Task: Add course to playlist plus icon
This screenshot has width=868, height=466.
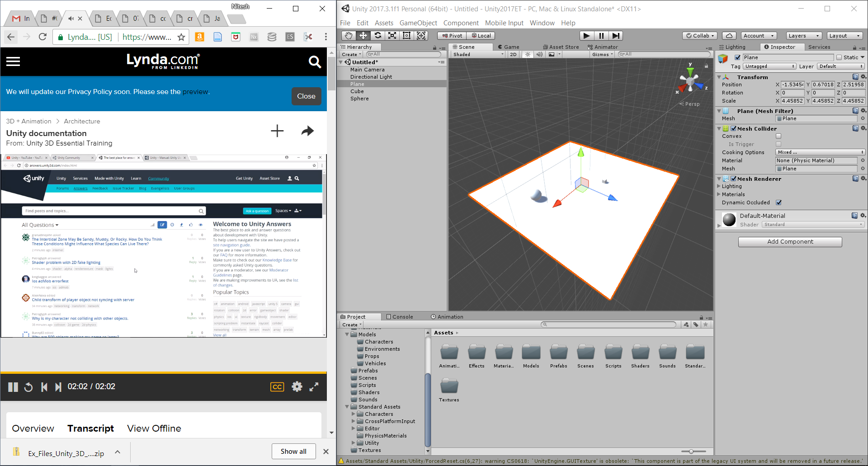Action: click(277, 131)
